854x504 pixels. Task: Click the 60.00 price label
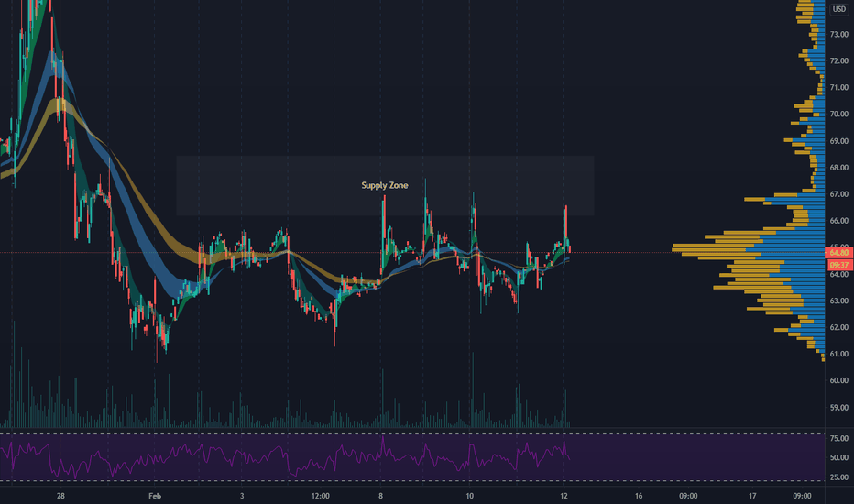click(x=839, y=380)
